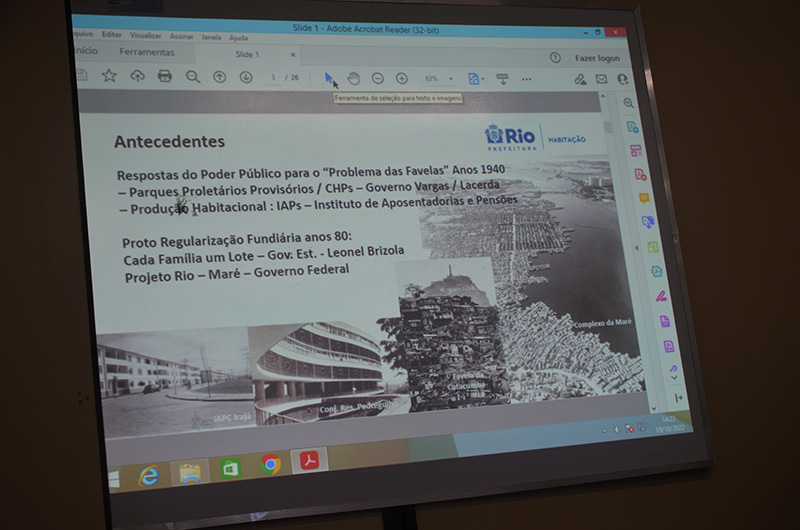Open the Ajuda menu
The height and width of the screenshot is (530, 800).
point(238,38)
